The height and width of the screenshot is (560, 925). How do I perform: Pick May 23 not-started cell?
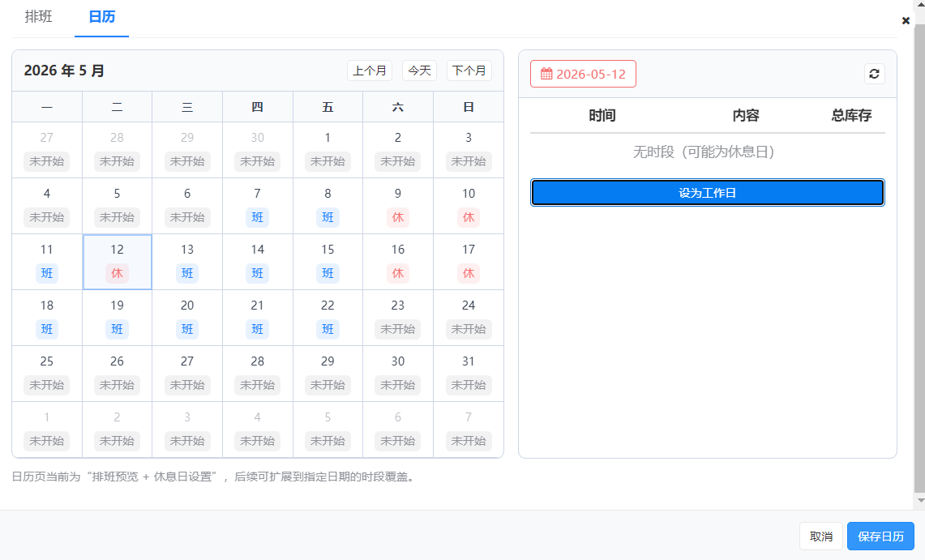click(x=398, y=318)
